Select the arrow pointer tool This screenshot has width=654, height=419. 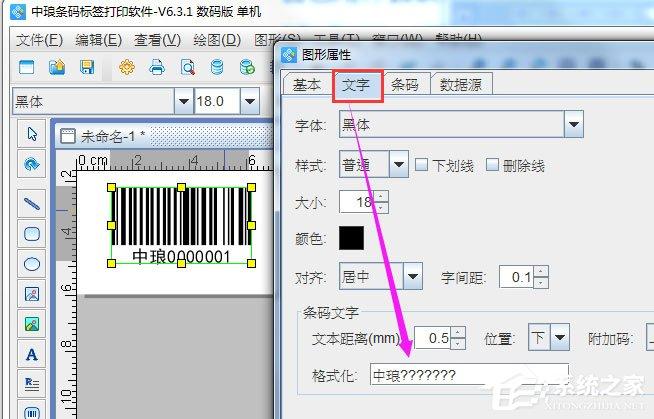coord(32,134)
